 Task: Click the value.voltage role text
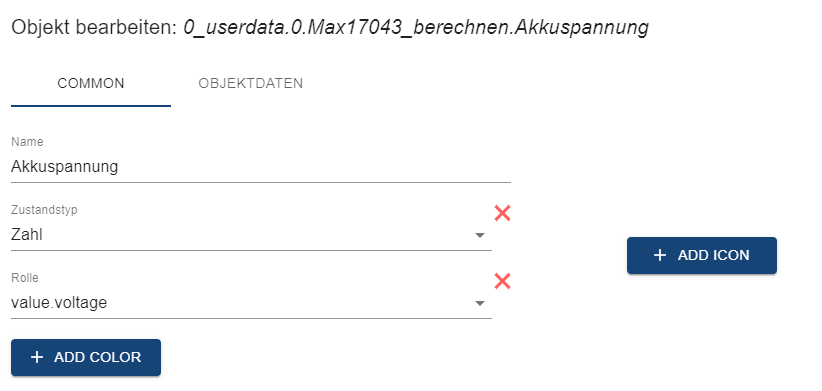coord(59,302)
